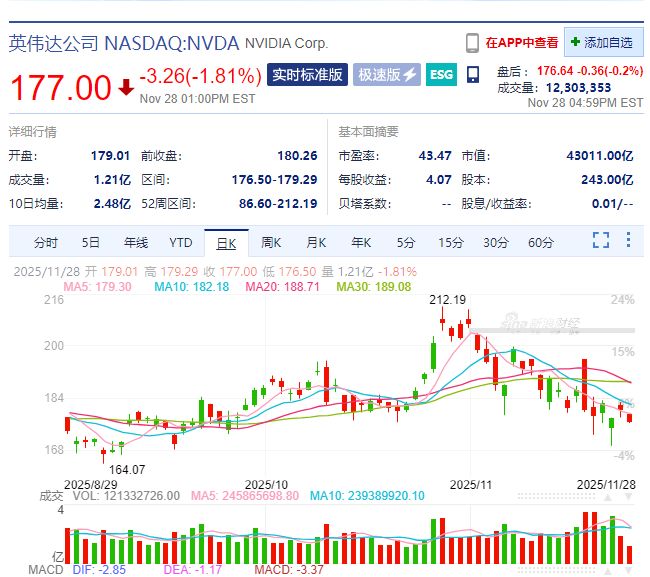
Task: Open the chart more-options dots menu
Action: pos(627,241)
